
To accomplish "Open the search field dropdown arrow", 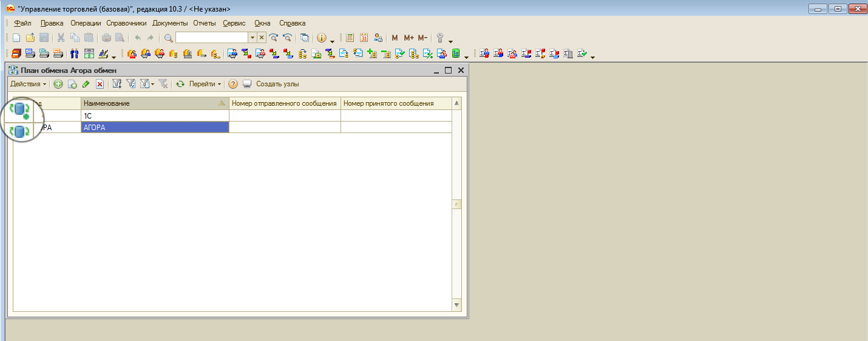I will pos(253,38).
